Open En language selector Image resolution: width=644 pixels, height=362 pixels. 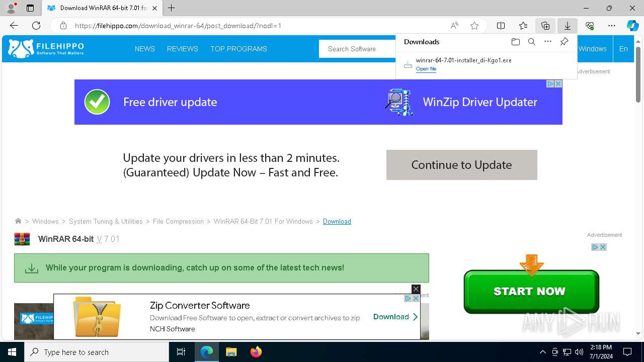click(623, 49)
